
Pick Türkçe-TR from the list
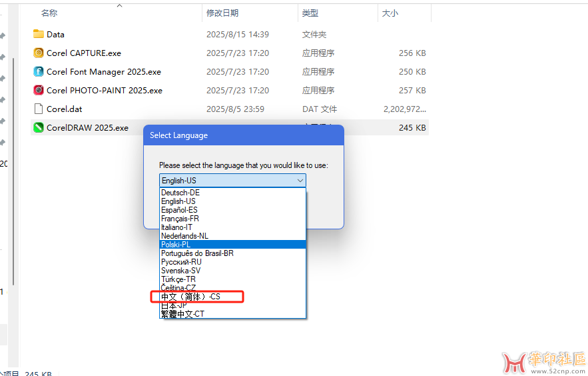[x=232, y=279]
